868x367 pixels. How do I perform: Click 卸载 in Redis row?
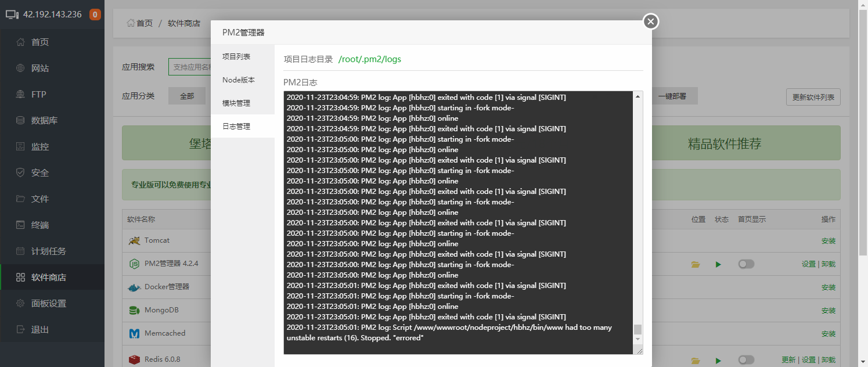pos(829,360)
